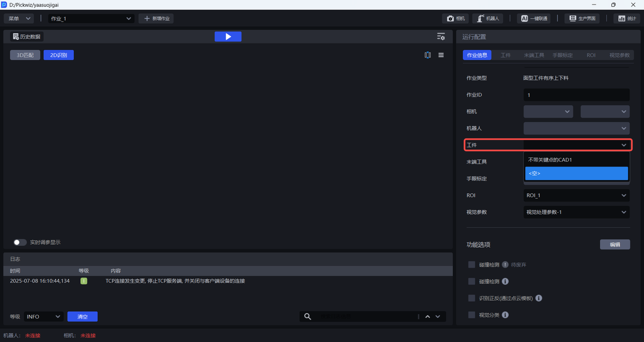Open the INFO log level dropdown

(x=43, y=317)
